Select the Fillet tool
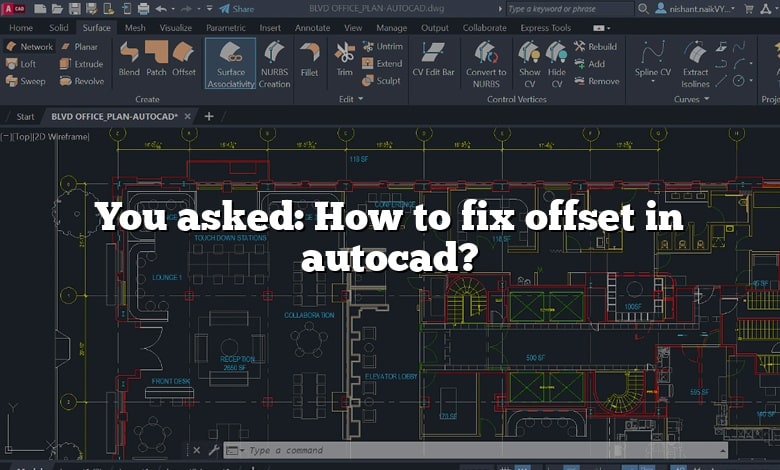Viewport: 780px width, 470px height. (x=310, y=58)
